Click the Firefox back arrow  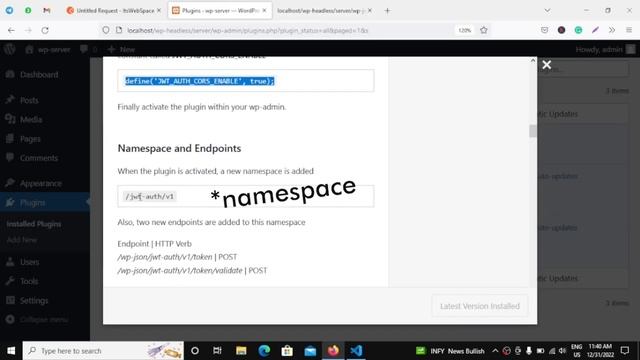[11, 30]
